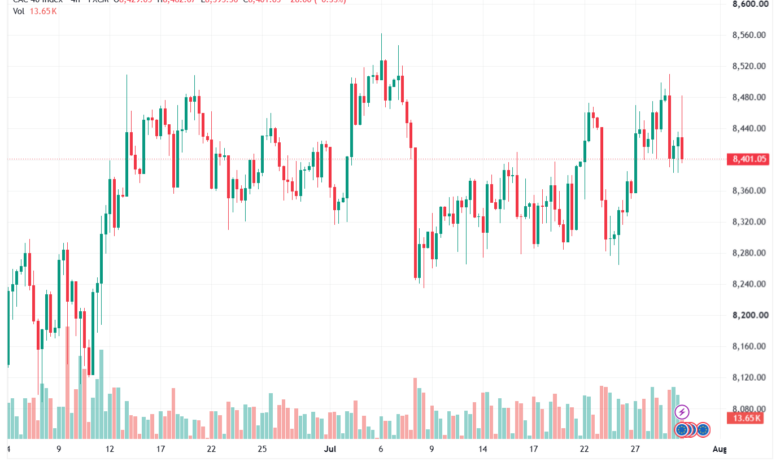Click the 8,480.00 price axis label
This screenshot has width=780, height=470.
pos(749,97)
